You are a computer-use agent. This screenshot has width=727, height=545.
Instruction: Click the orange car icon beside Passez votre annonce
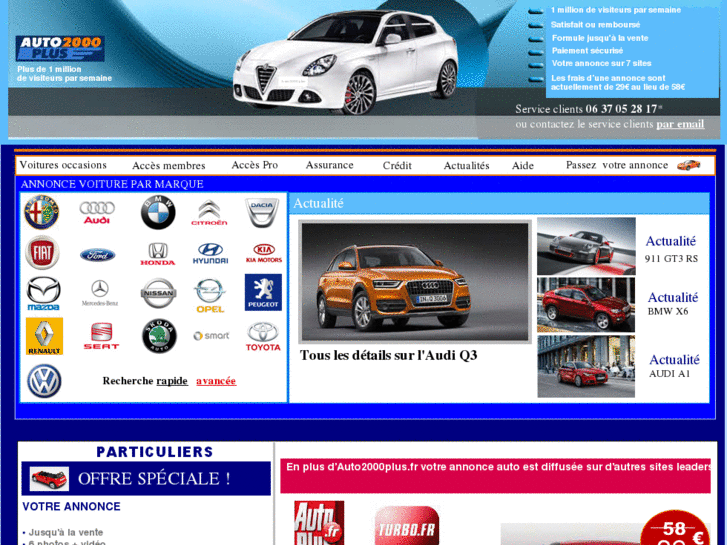(689, 165)
